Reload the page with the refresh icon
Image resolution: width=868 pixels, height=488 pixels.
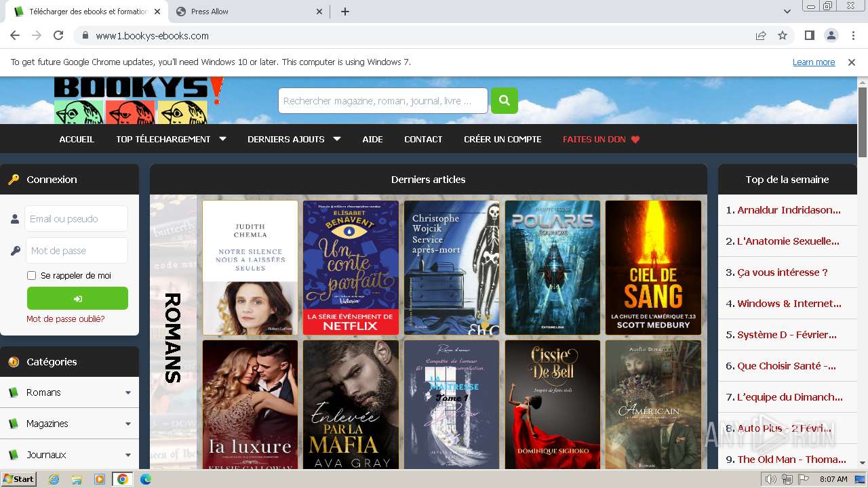pos(58,35)
